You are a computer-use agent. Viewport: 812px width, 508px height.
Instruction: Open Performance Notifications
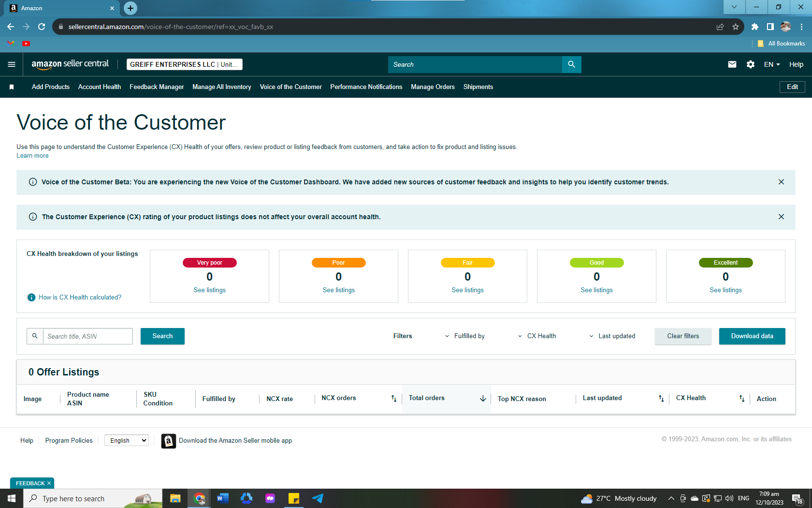coord(366,87)
